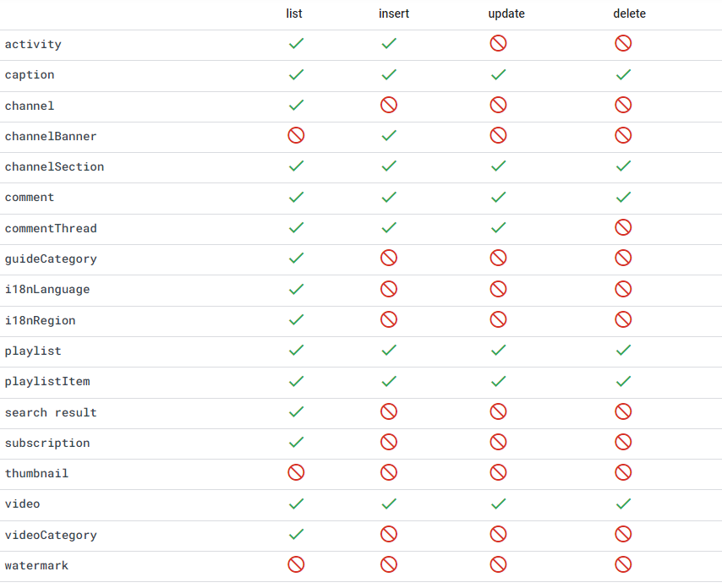The height and width of the screenshot is (588, 722).
Task: Click the 'insert' column header
Action: (x=394, y=14)
